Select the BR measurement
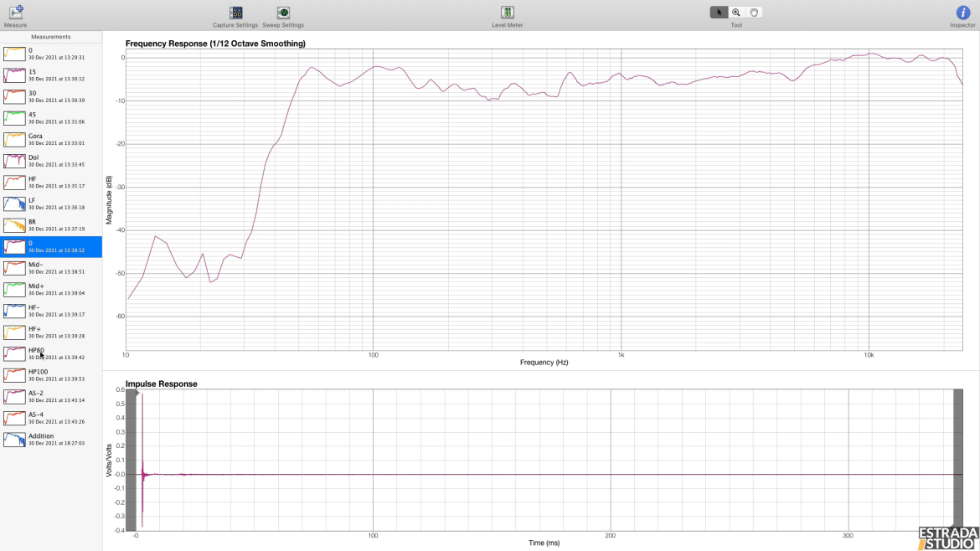Screen dimensions: 980x551 pyautogui.click(x=50, y=225)
